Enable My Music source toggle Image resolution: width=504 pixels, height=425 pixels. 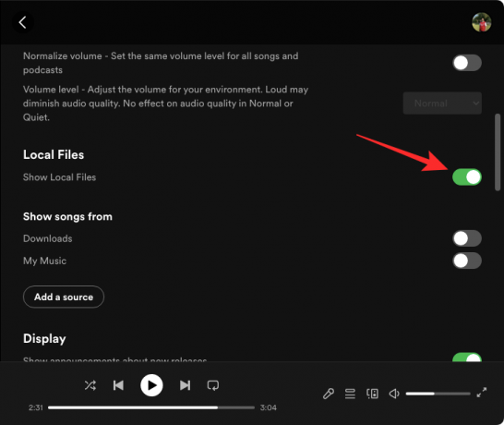[467, 261]
